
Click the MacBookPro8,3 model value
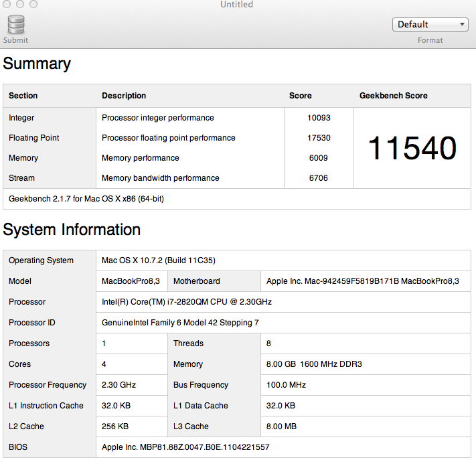[131, 281]
